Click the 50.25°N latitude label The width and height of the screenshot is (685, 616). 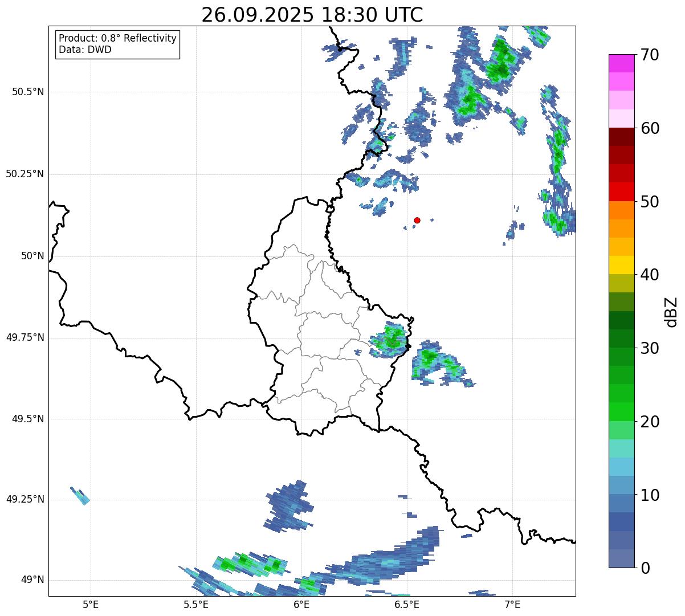point(25,174)
